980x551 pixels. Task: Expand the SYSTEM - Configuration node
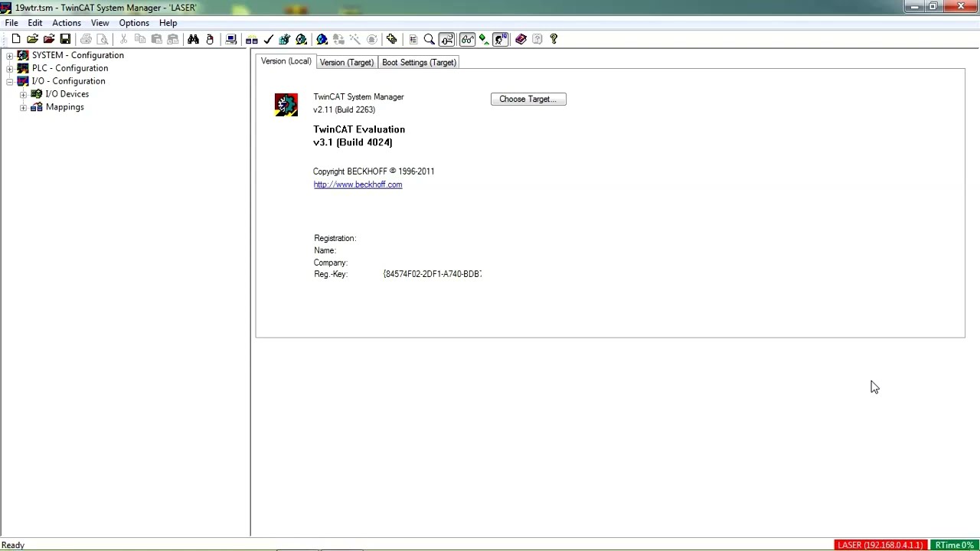[10, 55]
